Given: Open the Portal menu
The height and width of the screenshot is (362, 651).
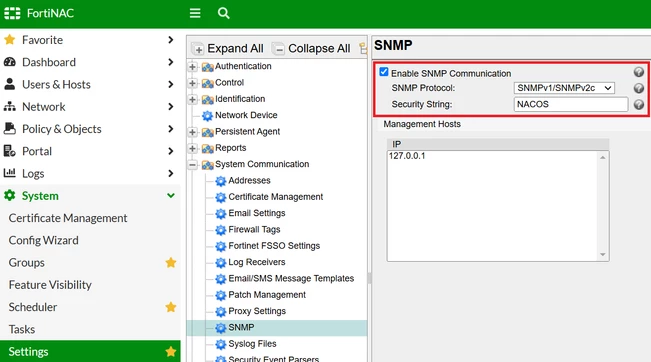Looking at the screenshot, I should [x=90, y=151].
